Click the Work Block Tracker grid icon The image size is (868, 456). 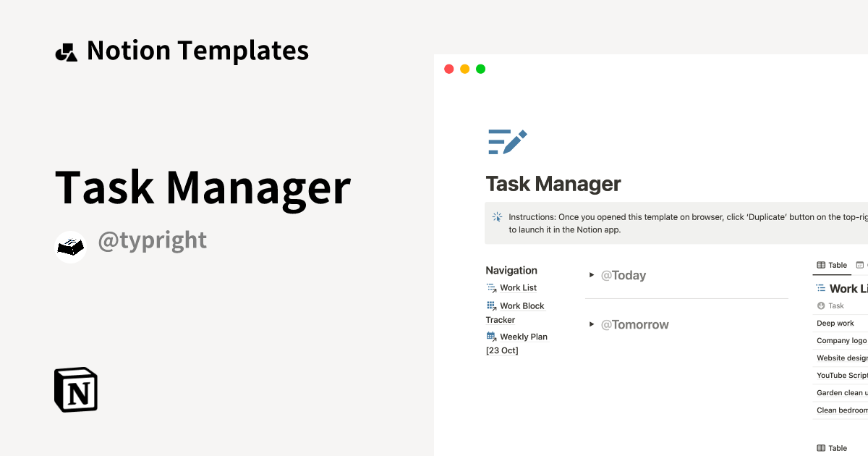point(490,305)
